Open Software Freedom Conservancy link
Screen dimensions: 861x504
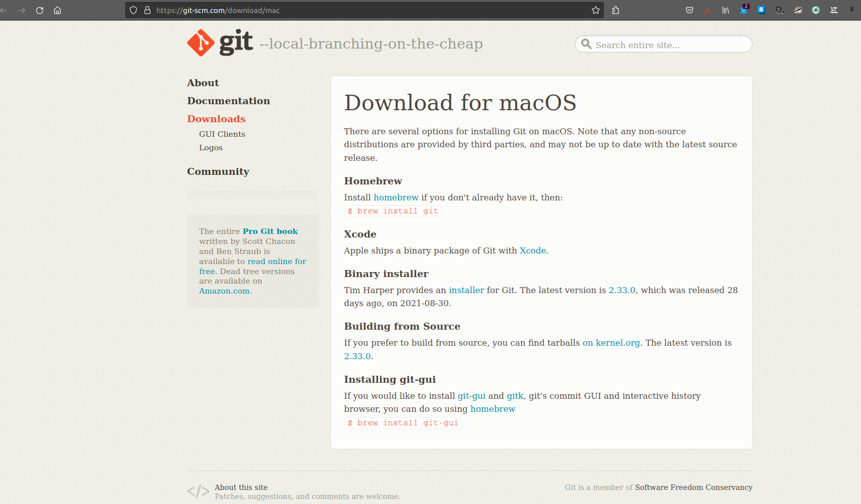click(x=694, y=487)
